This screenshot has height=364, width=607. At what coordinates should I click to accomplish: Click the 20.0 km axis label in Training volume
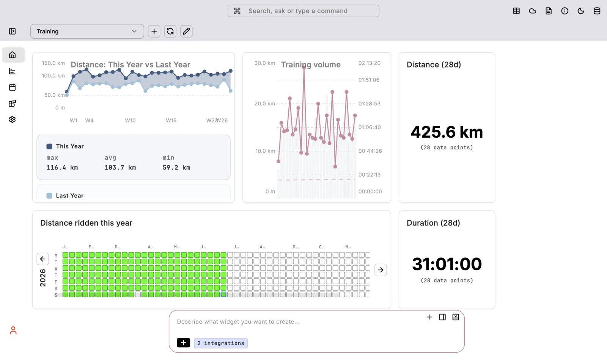point(265,104)
